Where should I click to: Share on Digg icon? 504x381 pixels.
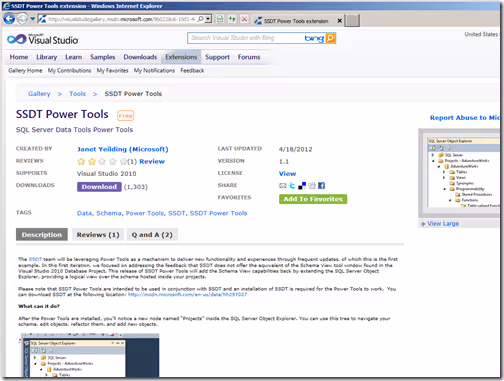312,186
